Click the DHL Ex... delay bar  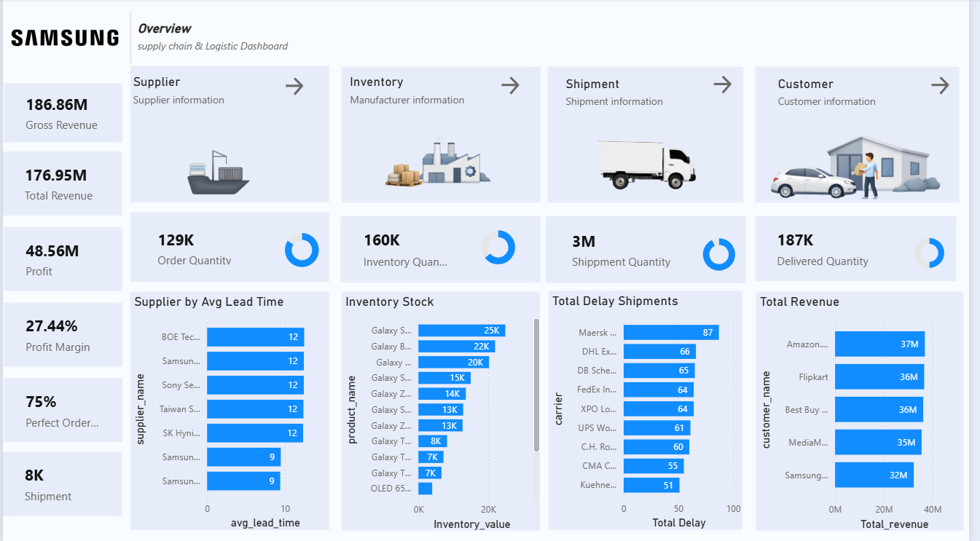(x=659, y=352)
